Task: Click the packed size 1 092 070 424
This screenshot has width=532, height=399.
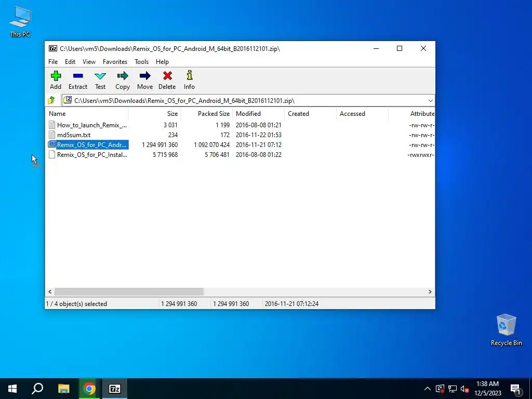Action: 212,144
